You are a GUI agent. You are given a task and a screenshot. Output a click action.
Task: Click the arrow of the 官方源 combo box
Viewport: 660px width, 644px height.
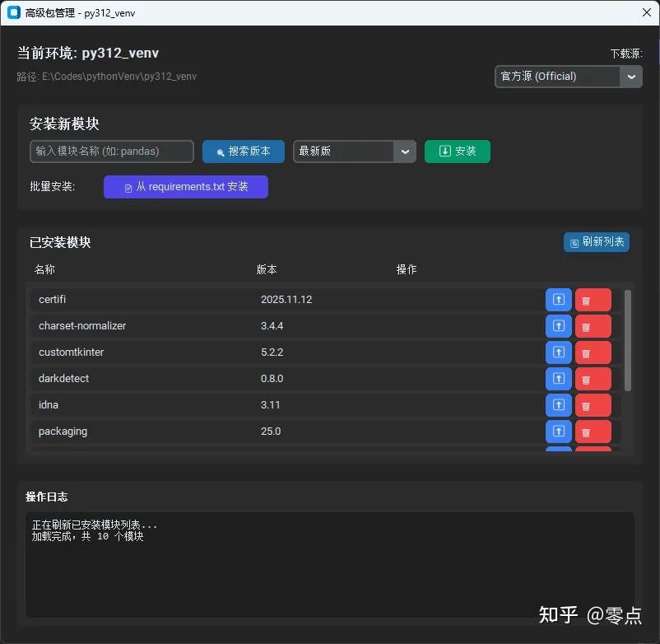tap(631, 77)
